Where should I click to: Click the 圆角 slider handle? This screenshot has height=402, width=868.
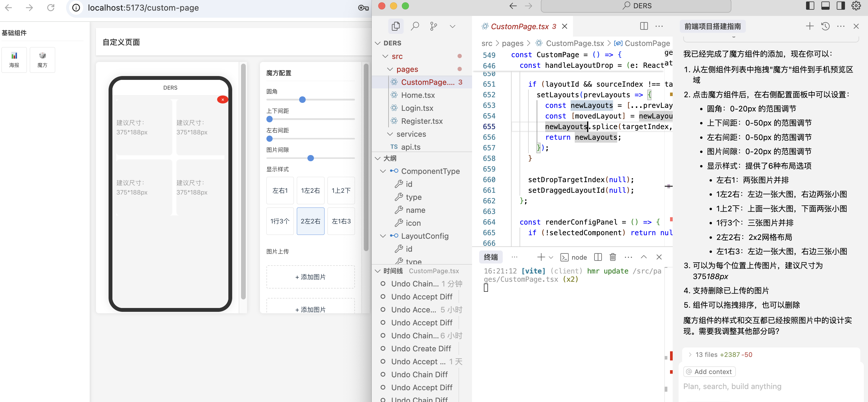tap(302, 100)
